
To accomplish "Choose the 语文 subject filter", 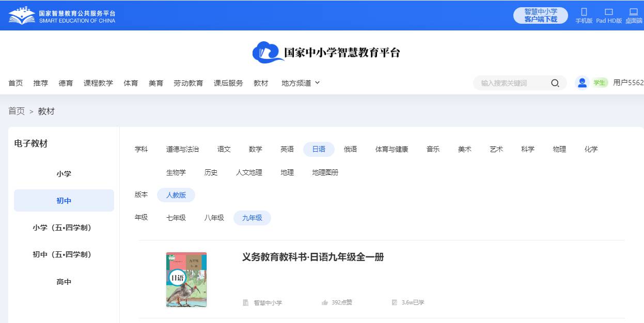I will coord(224,149).
